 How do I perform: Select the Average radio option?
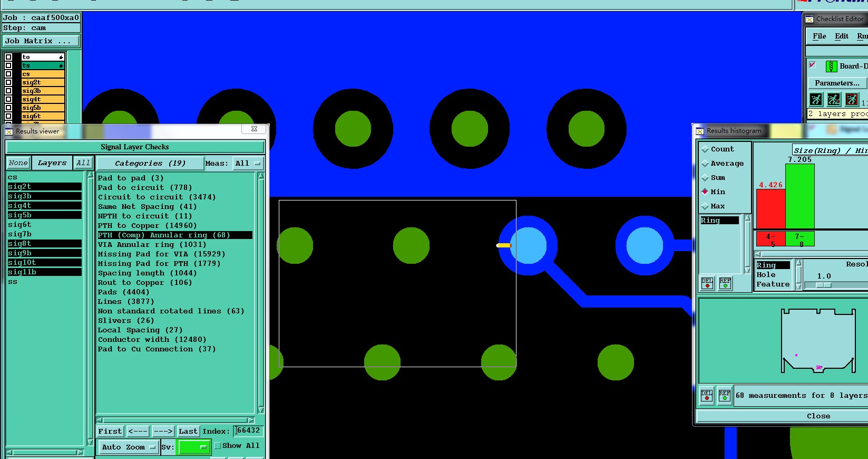coord(705,164)
